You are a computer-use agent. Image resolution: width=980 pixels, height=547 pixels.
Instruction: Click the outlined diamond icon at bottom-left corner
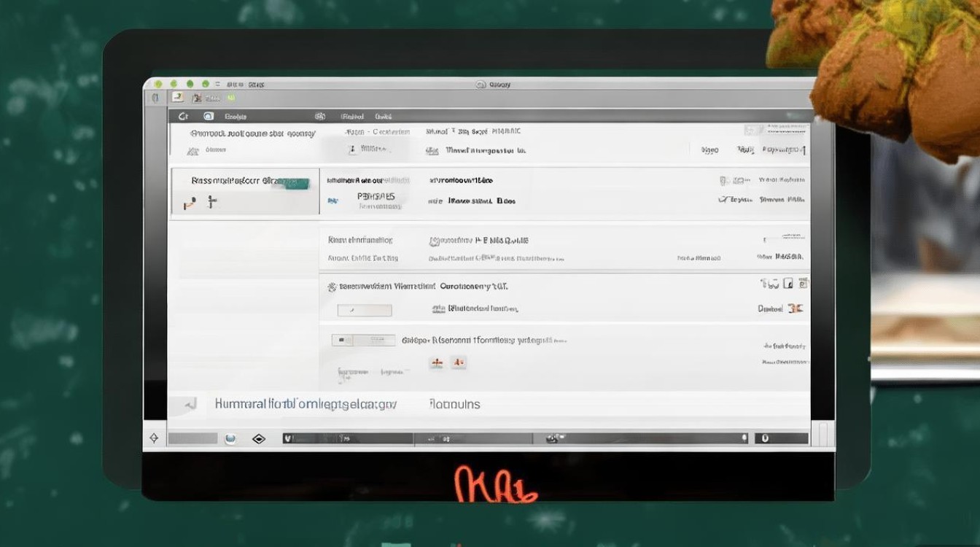pyautogui.click(x=154, y=438)
